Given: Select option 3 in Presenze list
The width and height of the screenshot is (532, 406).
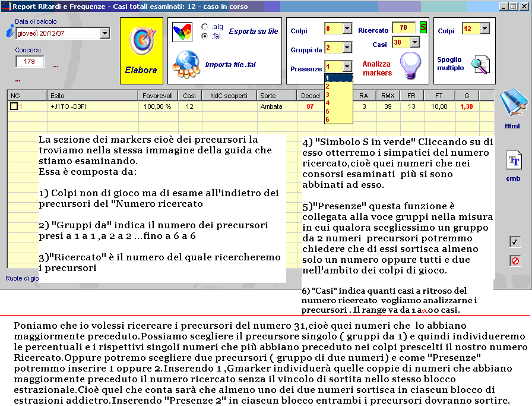Looking at the screenshot, I should 338,95.
